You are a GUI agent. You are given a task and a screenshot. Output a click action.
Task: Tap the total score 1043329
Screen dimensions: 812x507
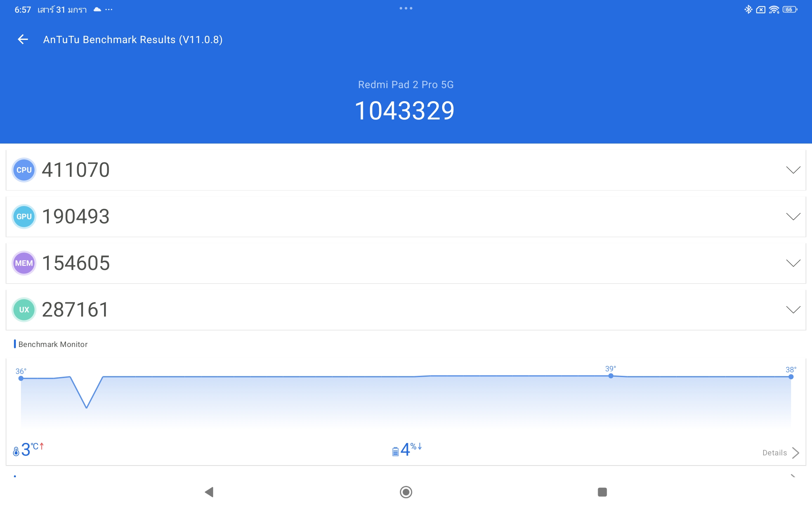coord(405,111)
